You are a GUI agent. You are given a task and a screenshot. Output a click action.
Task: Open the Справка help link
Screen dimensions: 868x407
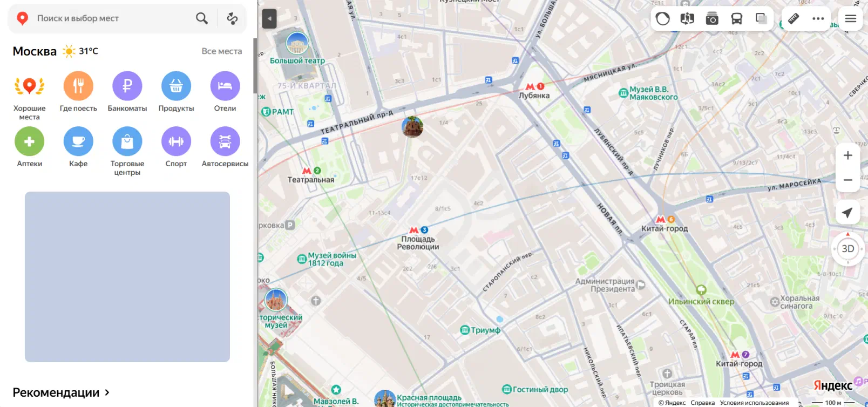(x=703, y=403)
